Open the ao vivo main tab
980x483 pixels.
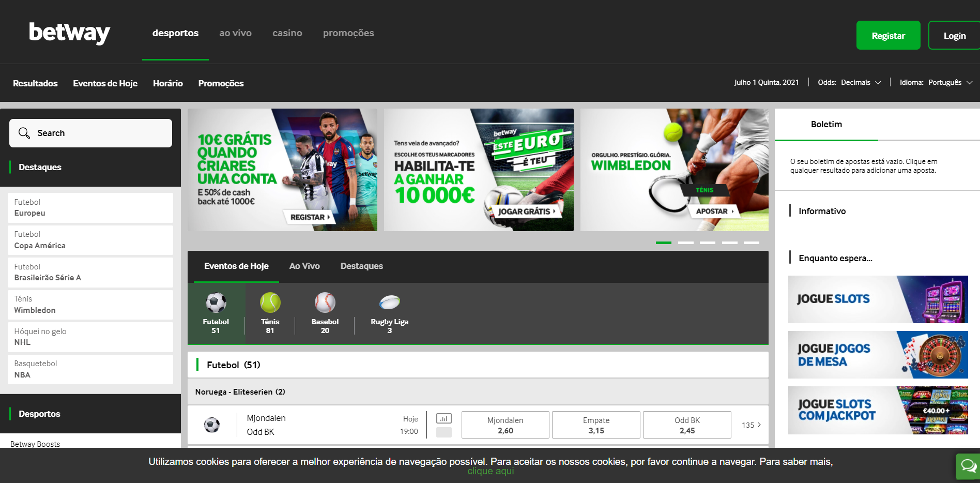(235, 33)
